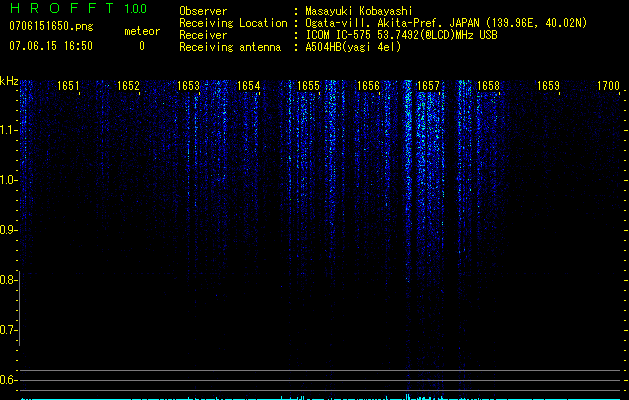The image size is (629, 400).
Task: Click the meteor count label
Action: (142, 31)
